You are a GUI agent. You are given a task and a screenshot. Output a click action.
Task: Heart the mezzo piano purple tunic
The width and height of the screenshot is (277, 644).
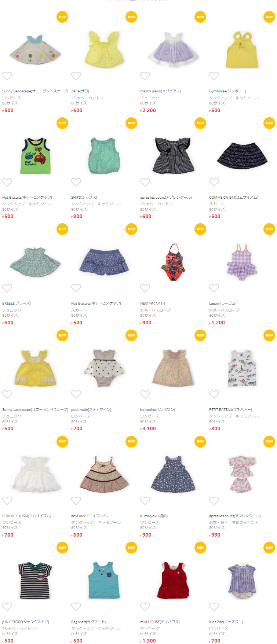tap(145, 76)
